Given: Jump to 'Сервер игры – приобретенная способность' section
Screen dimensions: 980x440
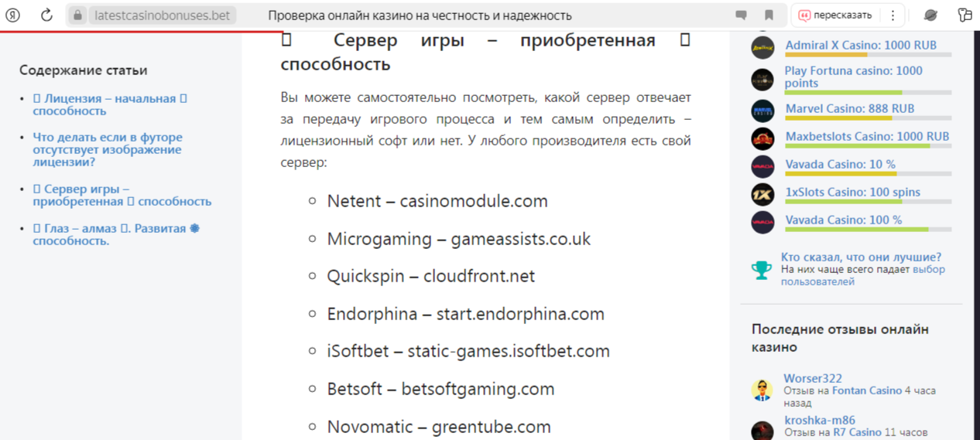Looking at the screenshot, I should click(x=122, y=195).
